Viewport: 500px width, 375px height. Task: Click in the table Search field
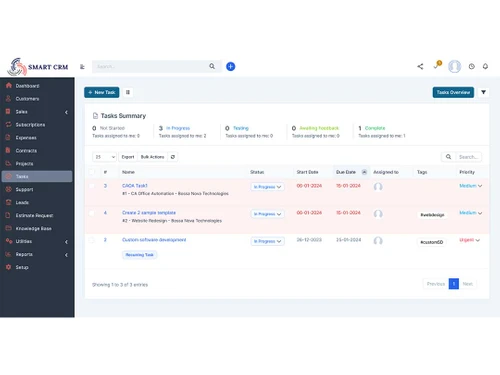468,157
